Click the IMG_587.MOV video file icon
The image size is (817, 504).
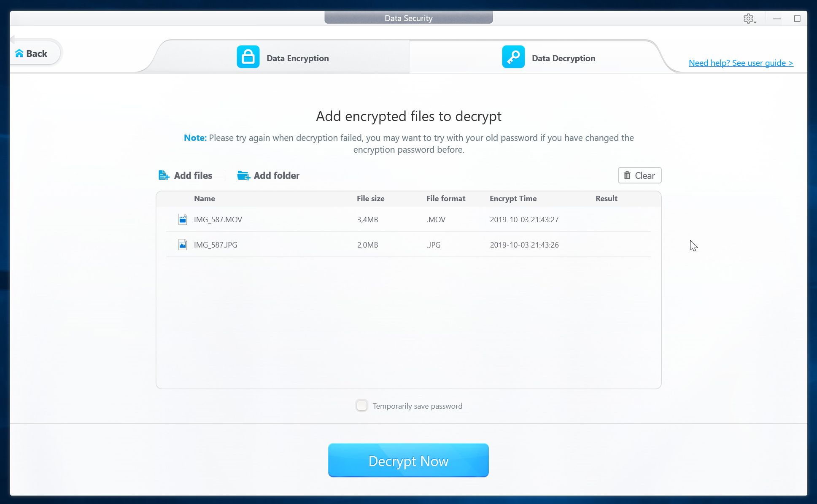coord(183,219)
